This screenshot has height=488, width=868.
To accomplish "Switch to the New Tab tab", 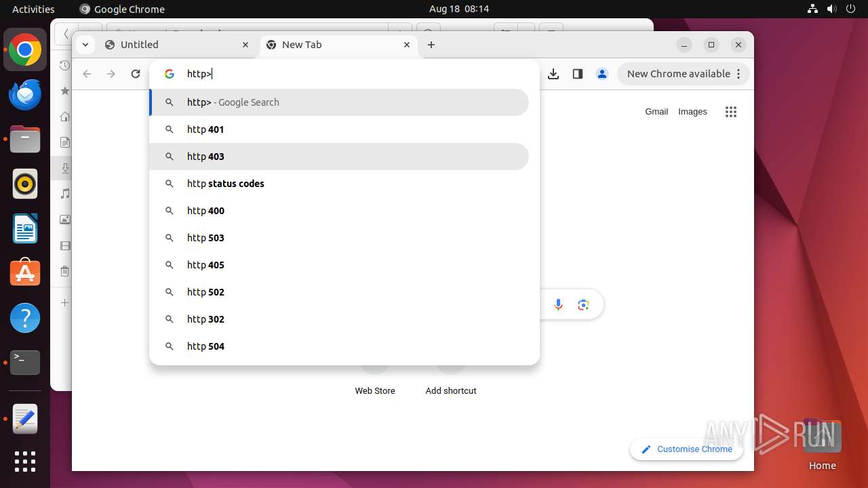I will (x=339, y=45).
